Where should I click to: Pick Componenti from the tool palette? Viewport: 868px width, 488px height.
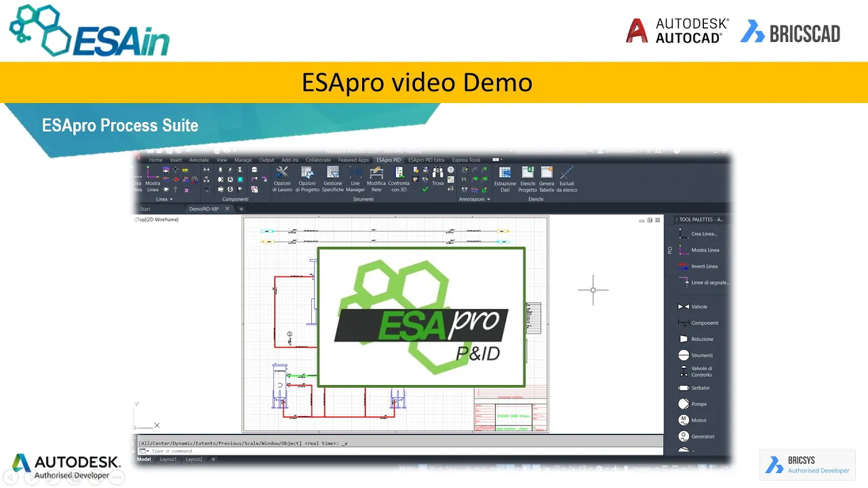click(x=698, y=323)
